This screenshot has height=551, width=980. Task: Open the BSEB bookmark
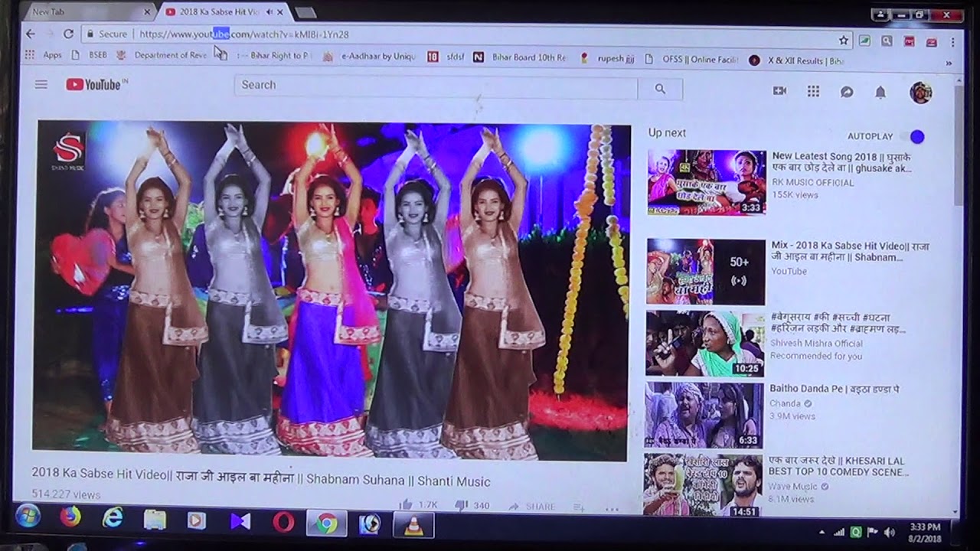click(x=89, y=55)
